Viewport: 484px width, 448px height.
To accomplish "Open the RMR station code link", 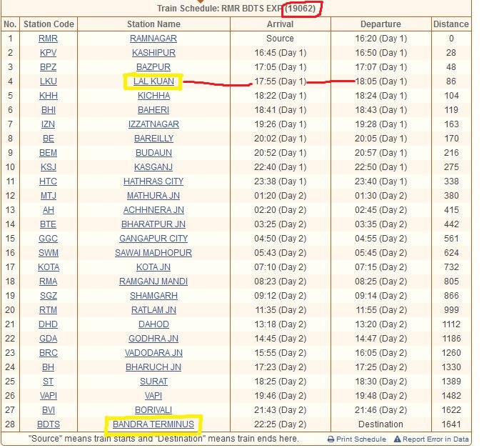I will [x=48, y=39].
